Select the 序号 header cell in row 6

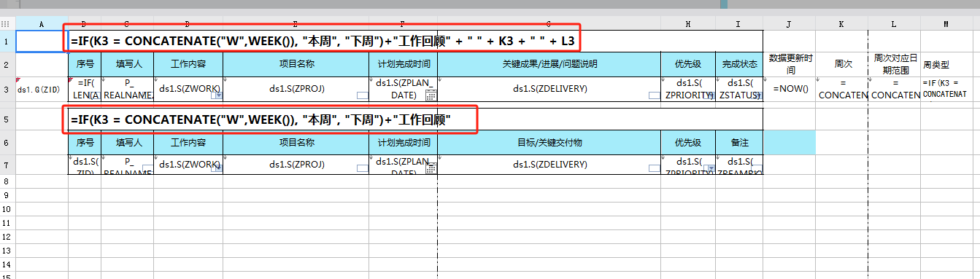pos(85,142)
